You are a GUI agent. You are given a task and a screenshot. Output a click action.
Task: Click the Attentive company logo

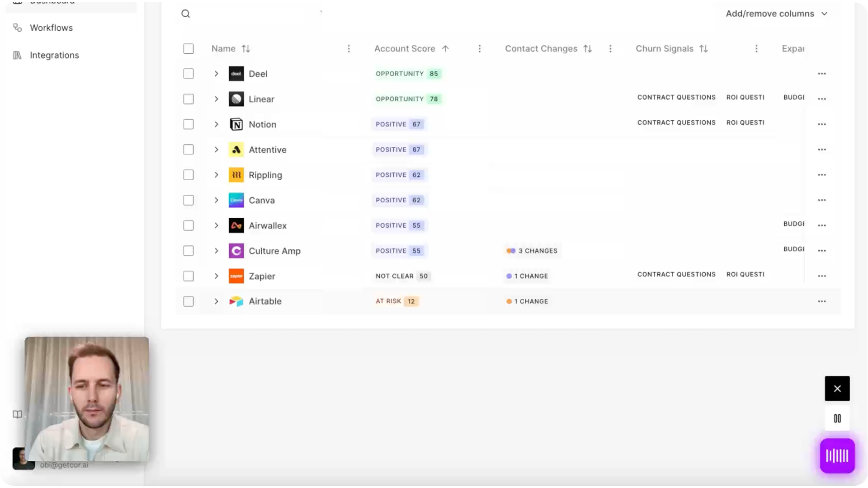pyautogui.click(x=236, y=150)
